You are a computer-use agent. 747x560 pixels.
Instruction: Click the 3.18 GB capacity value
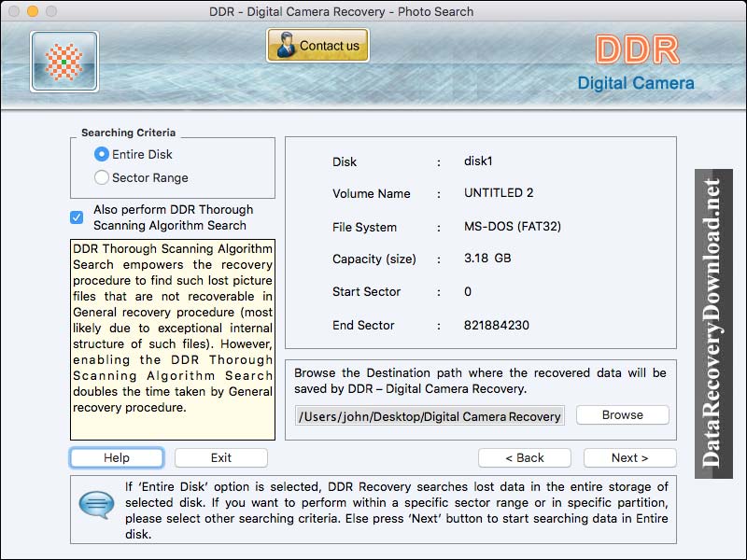pos(487,259)
